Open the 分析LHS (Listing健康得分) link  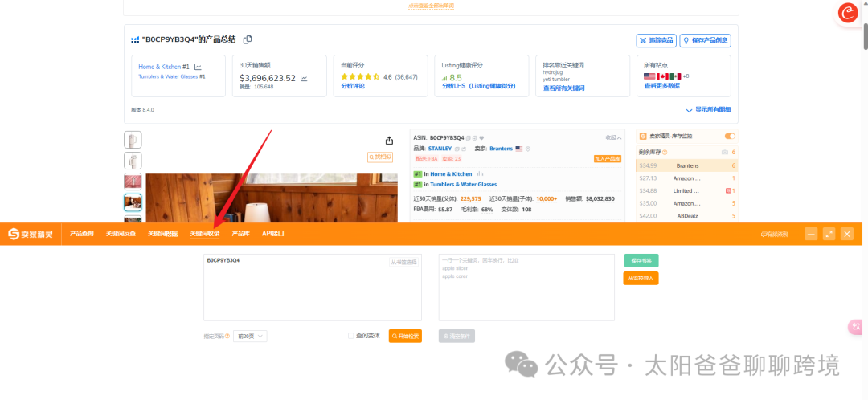click(x=478, y=86)
